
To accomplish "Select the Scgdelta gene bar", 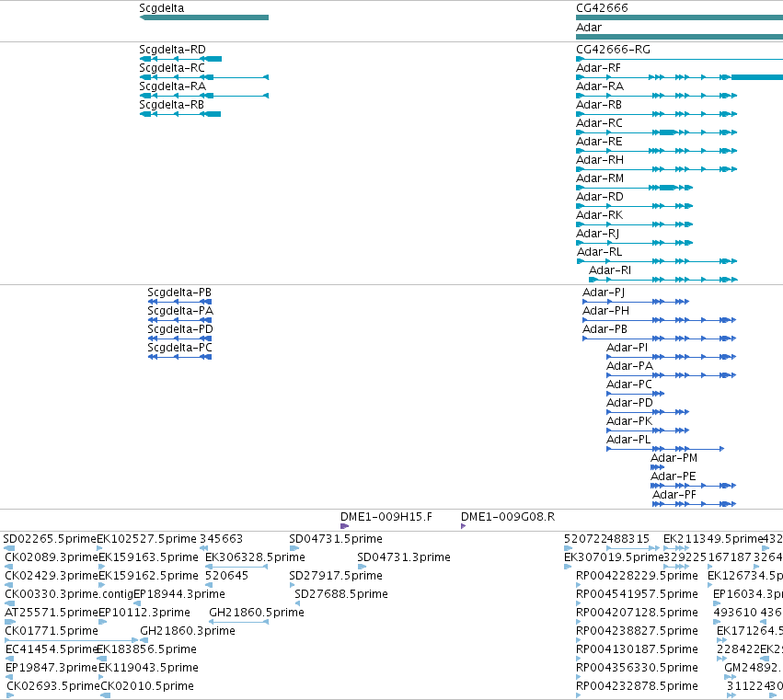I will (x=203, y=17).
